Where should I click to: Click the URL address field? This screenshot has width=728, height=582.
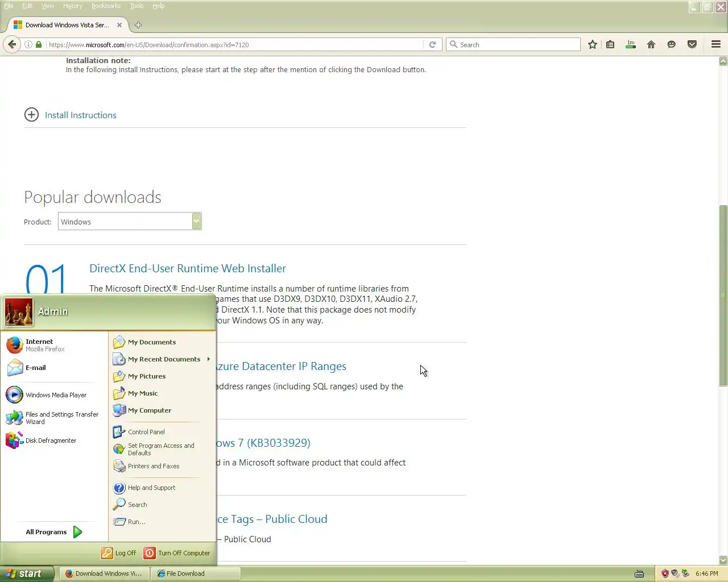tap(234, 44)
